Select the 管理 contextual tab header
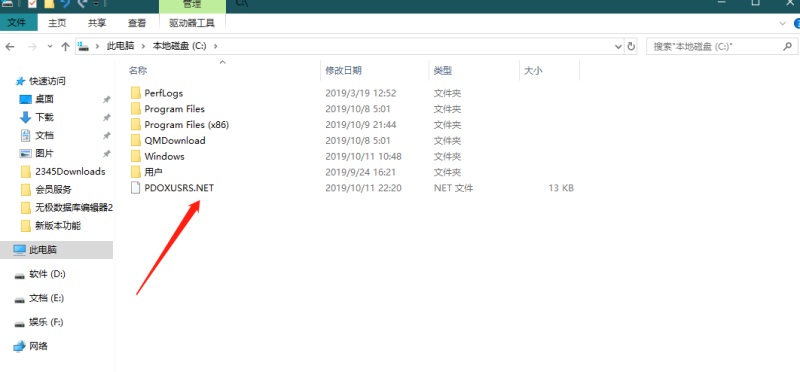The width and height of the screenshot is (800, 372). pos(192,5)
